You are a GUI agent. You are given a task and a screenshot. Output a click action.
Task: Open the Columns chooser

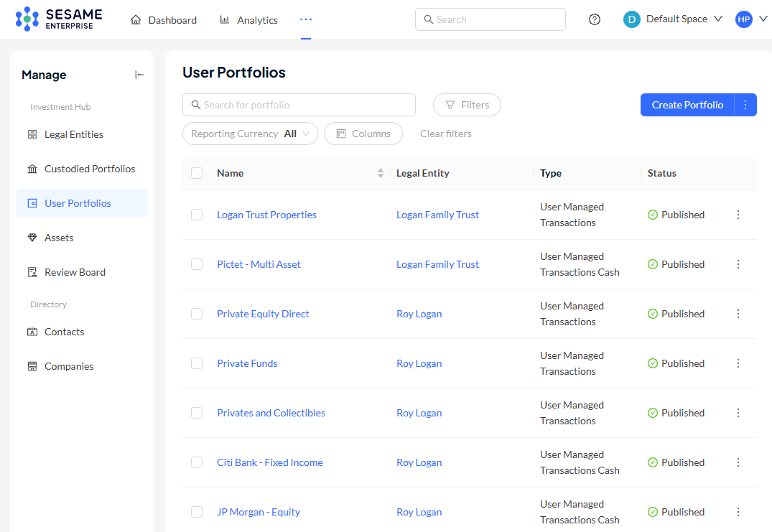[363, 134]
